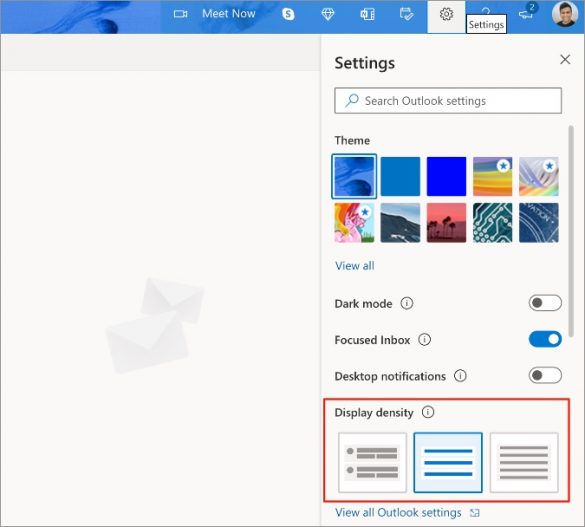This screenshot has width=585, height=527.
Task: Select the medium blue solid theme
Action: point(400,176)
